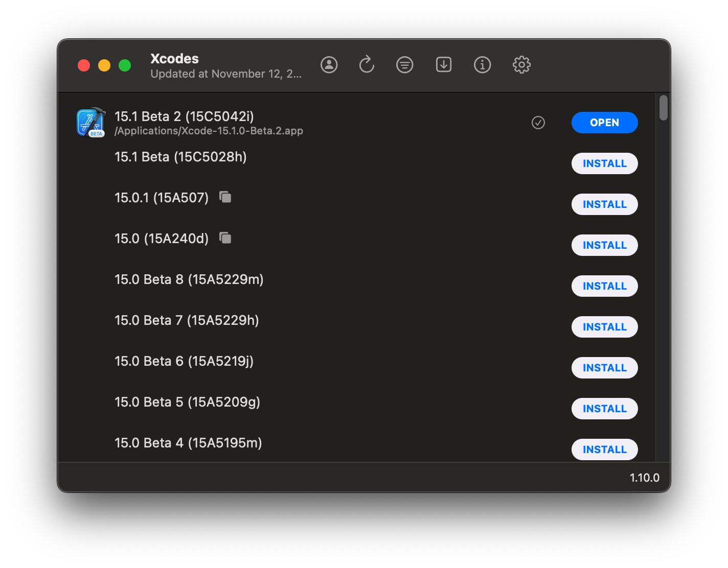This screenshot has height=568, width=728.
Task: Zoom the Xcodes window with the green button
Action: click(125, 65)
